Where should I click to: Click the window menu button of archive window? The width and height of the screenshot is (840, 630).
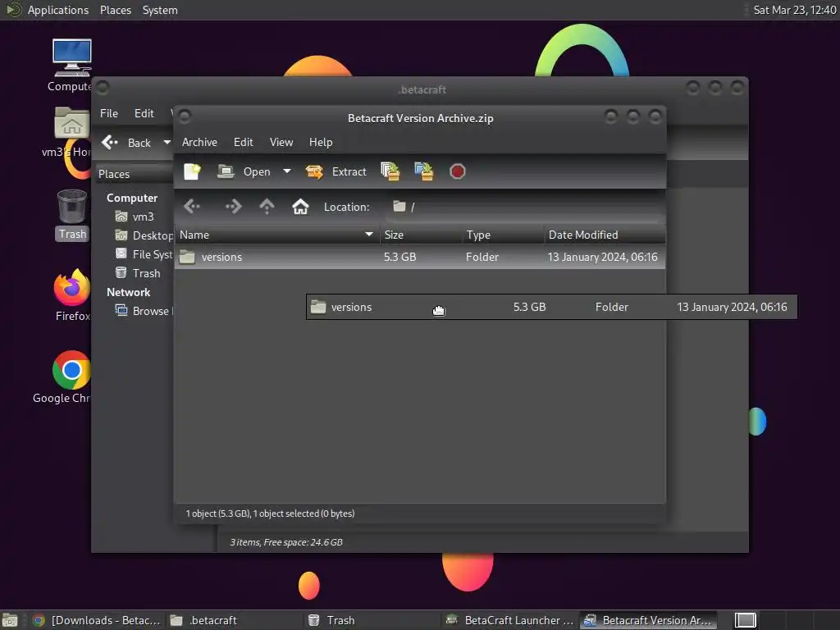click(x=185, y=116)
